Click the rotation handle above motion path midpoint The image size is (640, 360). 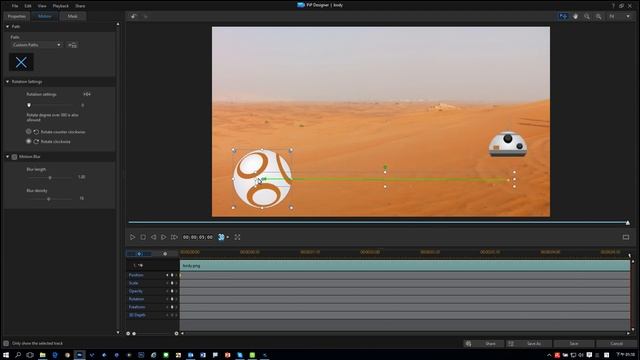click(385, 167)
